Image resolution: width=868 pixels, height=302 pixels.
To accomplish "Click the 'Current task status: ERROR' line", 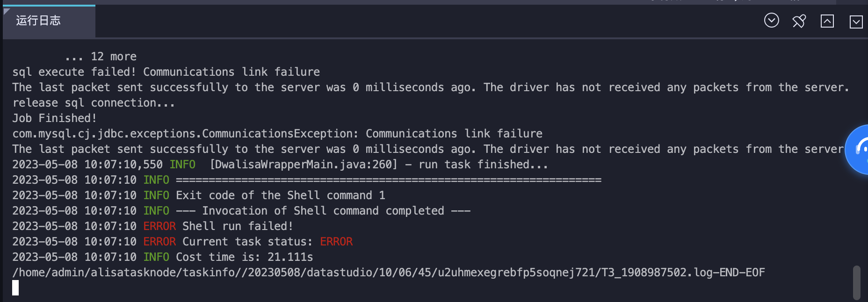I will [182, 242].
